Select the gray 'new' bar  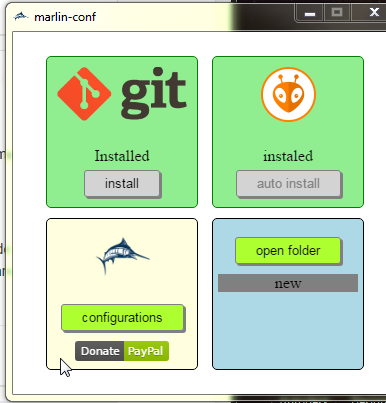pyautogui.click(x=288, y=283)
